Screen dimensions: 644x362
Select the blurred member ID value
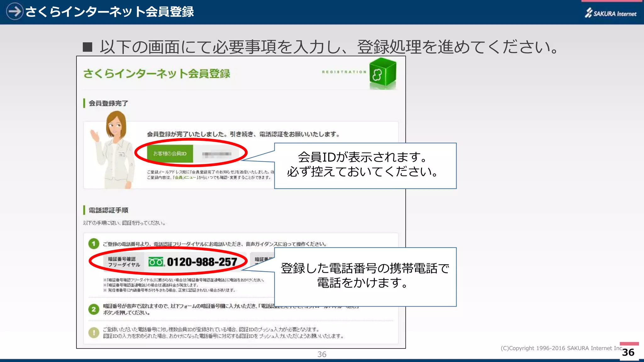217,154
